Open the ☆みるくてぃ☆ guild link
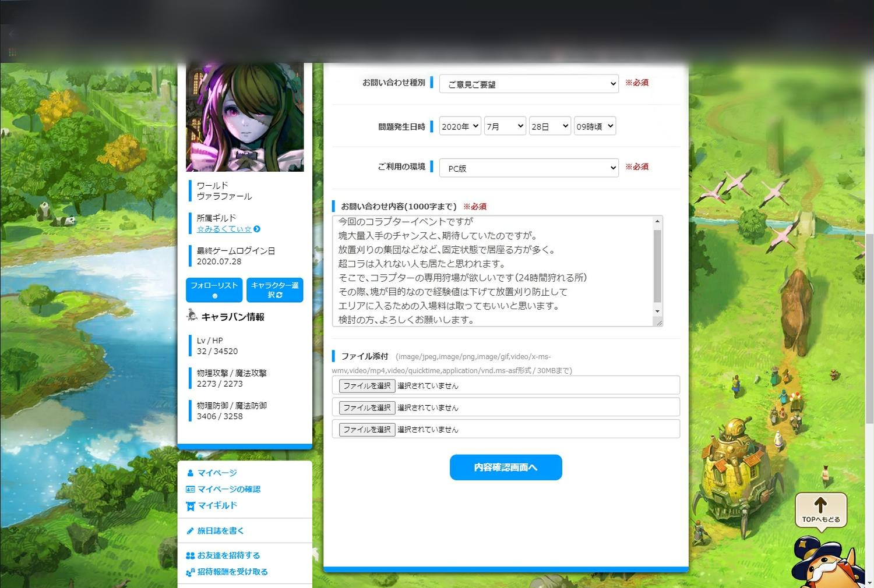Viewport: 874px width, 588px height. click(224, 229)
